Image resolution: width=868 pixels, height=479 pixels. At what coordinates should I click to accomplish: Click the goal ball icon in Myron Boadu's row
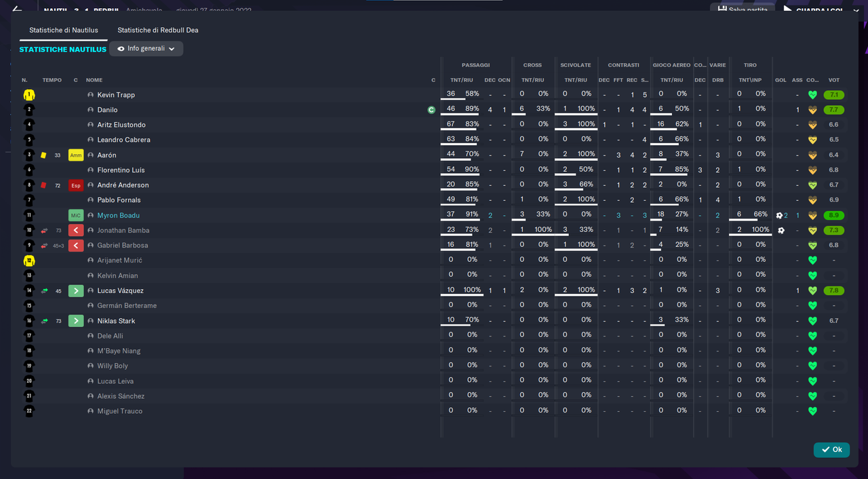[x=780, y=215]
